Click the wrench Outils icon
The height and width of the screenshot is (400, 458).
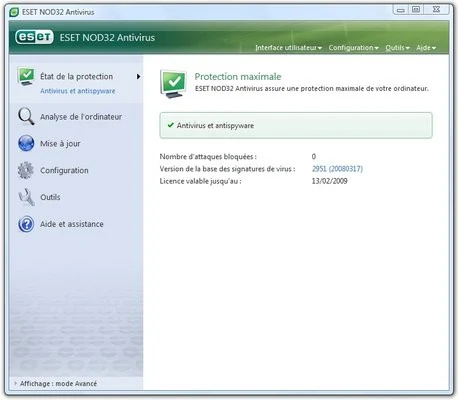tap(26, 197)
